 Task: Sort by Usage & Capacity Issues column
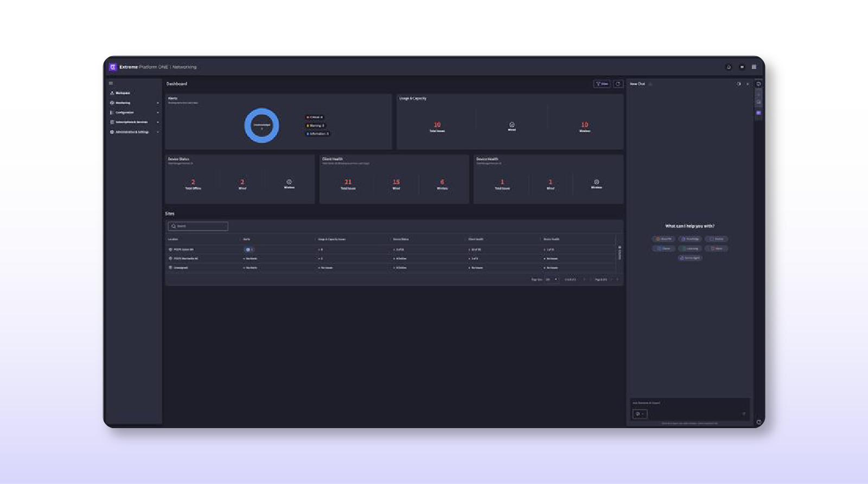pos(332,239)
